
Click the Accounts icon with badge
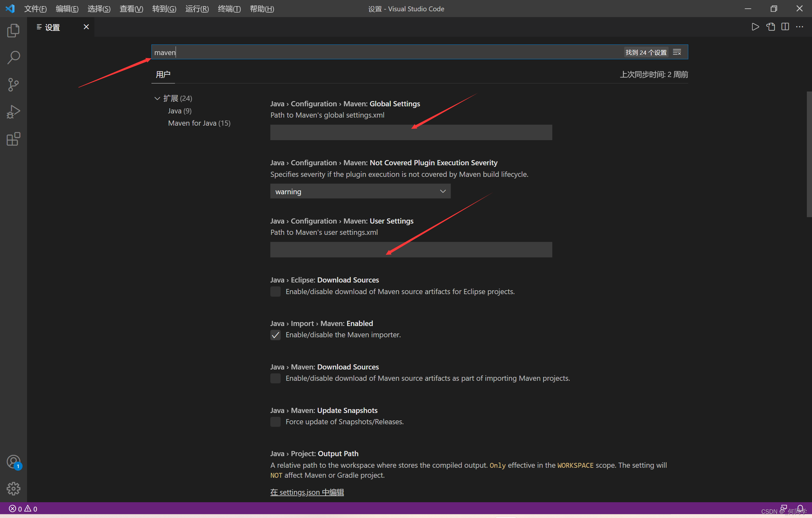pos(14,462)
